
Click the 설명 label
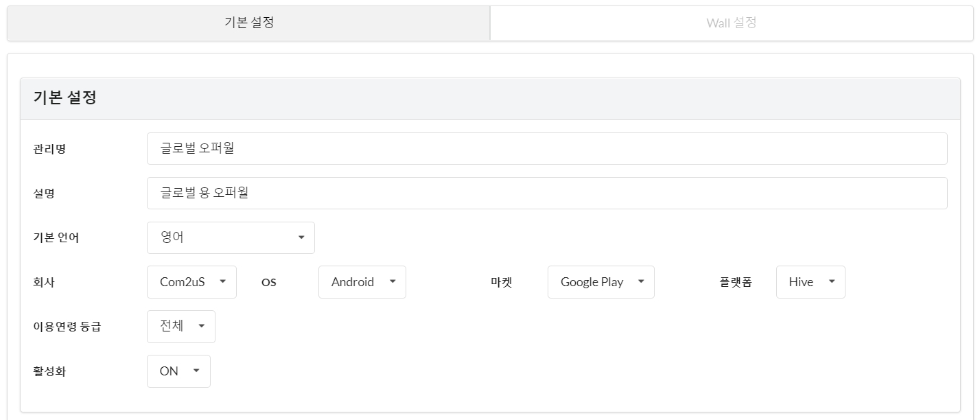click(44, 194)
